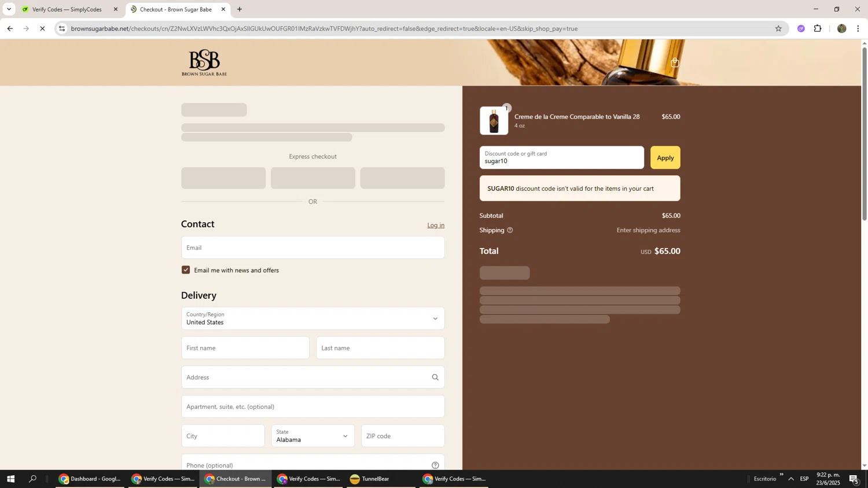
Task: Show hidden system tray icons
Action: click(x=791, y=479)
